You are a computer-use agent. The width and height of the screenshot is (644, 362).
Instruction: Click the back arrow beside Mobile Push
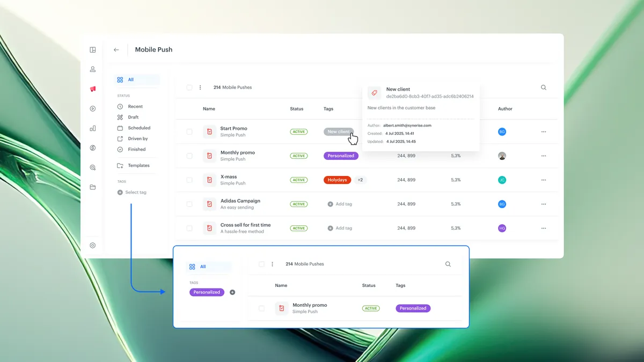tap(116, 50)
